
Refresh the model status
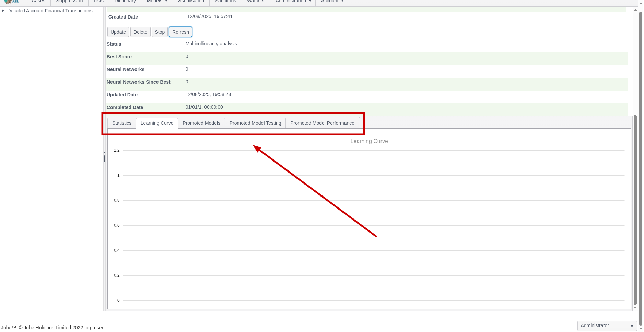pos(180,32)
